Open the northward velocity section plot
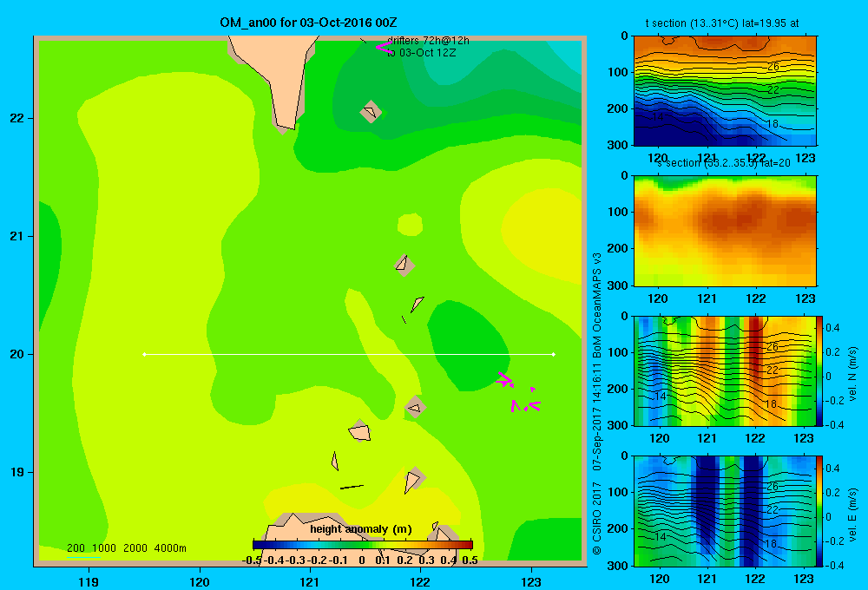868x590 pixels. click(x=725, y=370)
